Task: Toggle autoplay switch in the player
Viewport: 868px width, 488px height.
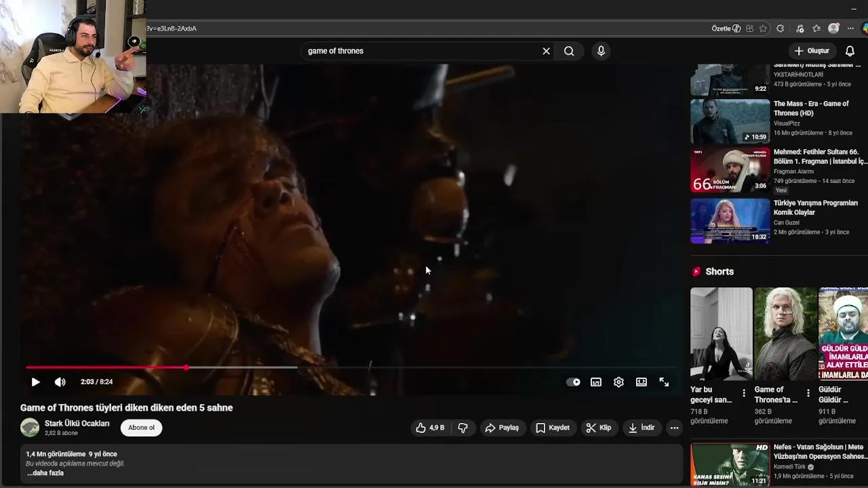Action: pyautogui.click(x=573, y=382)
